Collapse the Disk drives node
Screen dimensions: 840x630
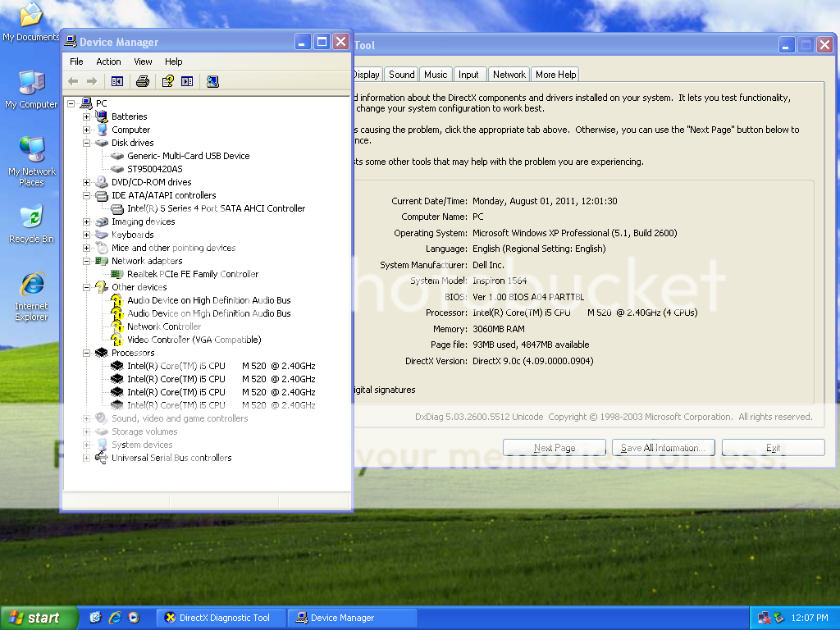[86, 143]
